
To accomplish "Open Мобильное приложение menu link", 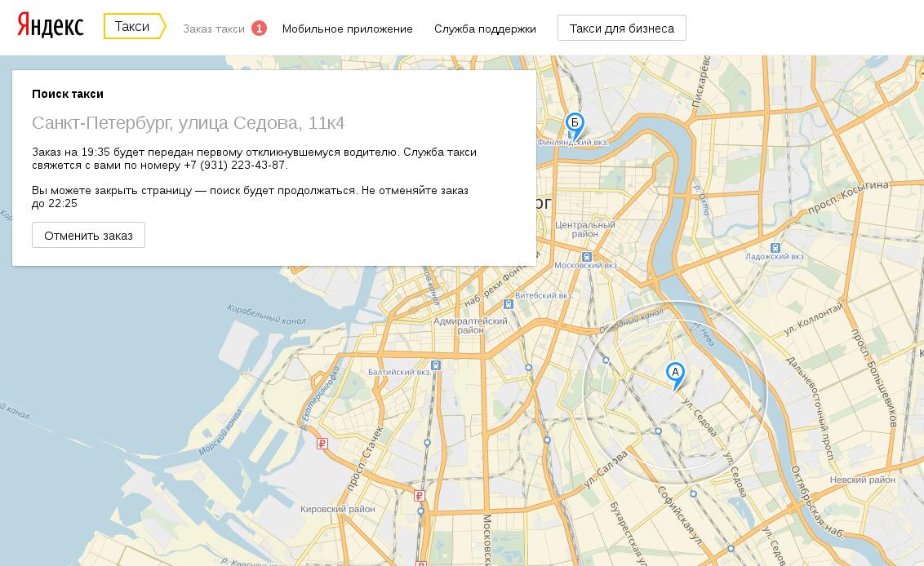I will click(x=347, y=29).
